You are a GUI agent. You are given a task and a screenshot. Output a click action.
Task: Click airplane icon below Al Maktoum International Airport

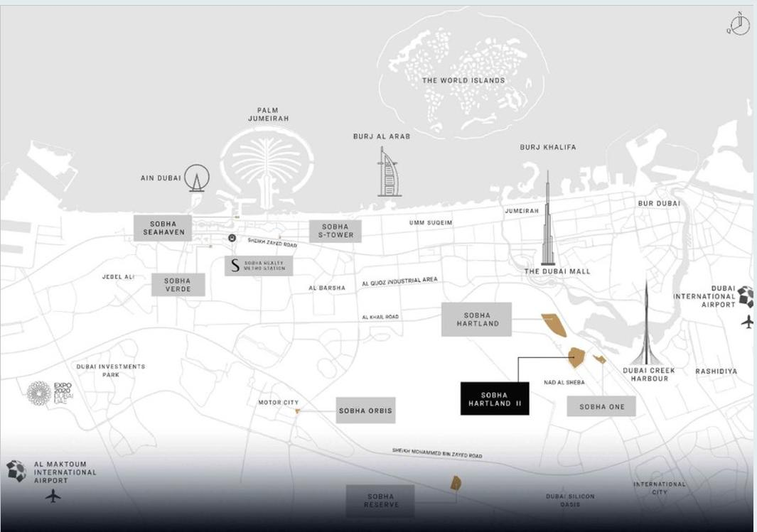pyautogui.click(x=53, y=496)
